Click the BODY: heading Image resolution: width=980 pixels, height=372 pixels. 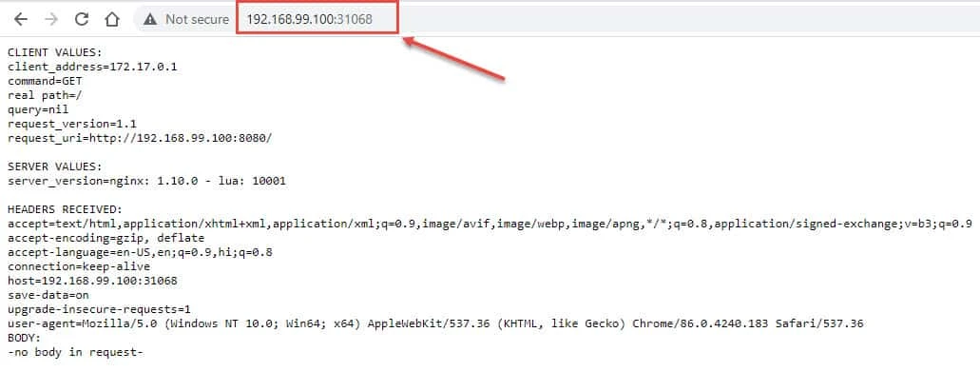pyautogui.click(x=25, y=339)
